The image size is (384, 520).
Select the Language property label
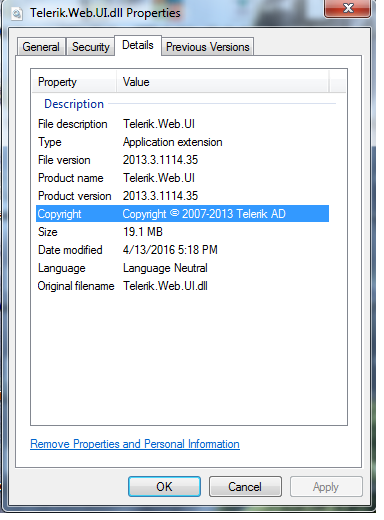[x=62, y=268]
